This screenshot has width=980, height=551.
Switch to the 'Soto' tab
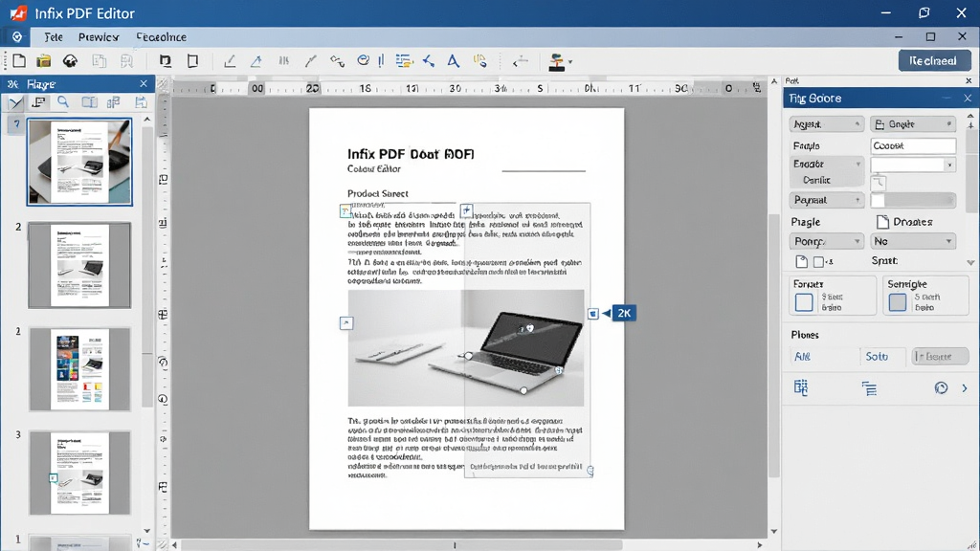pyautogui.click(x=877, y=356)
